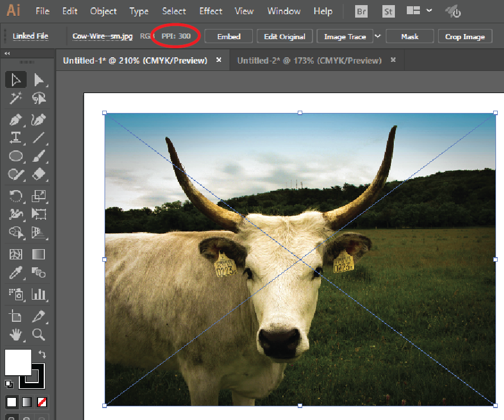This screenshot has width=504, height=420.
Task: Click the white fill color swatch
Action: tap(17, 362)
